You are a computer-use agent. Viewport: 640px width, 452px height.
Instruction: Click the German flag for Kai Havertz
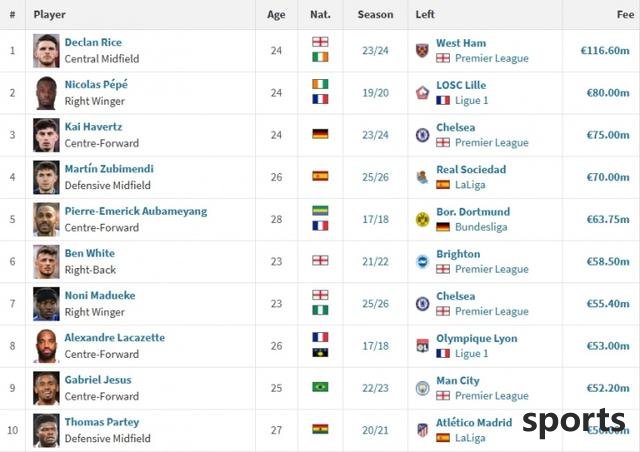coord(320,134)
